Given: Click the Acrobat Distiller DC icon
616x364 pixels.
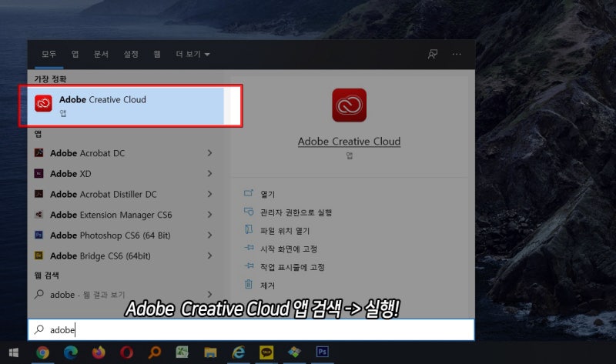Looking at the screenshot, I should [39, 194].
